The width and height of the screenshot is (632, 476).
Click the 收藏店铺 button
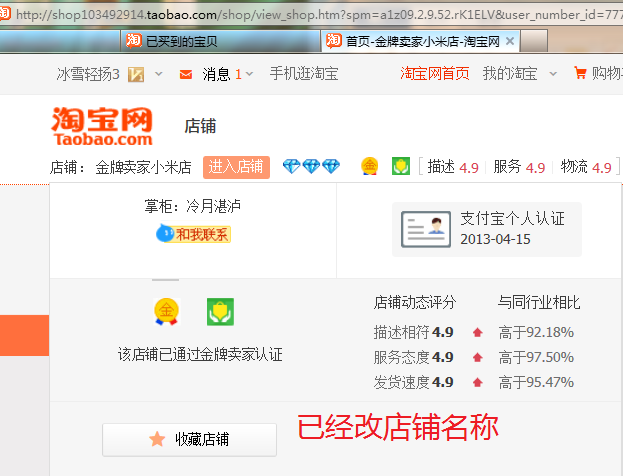coord(189,439)
